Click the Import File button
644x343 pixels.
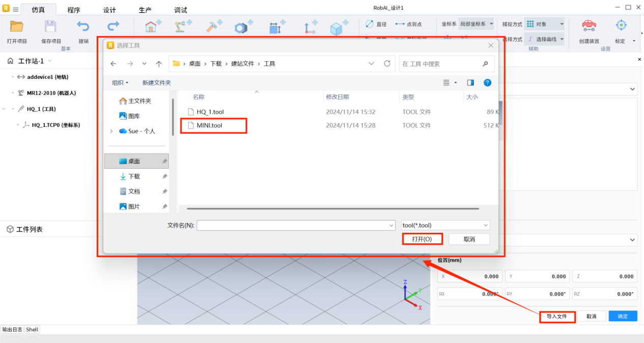tap(557, 317)
